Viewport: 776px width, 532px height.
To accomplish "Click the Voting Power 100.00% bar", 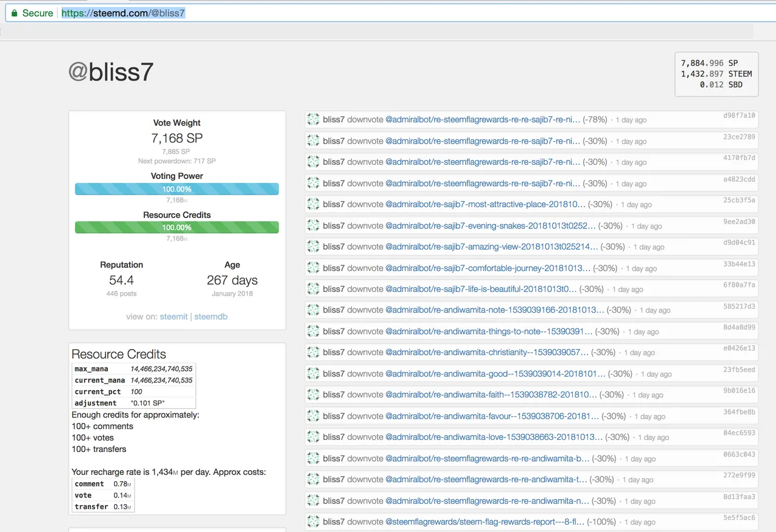I will pos(177,189).
